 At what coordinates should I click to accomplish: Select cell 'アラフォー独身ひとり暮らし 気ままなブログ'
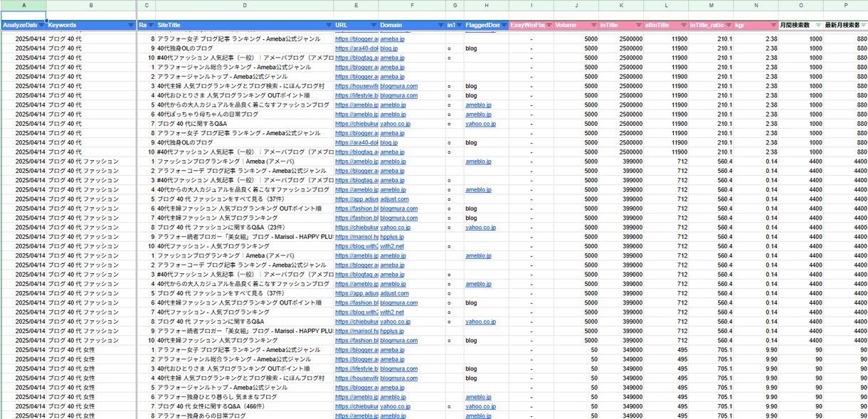pyautogui.click(x=245, y=397)
